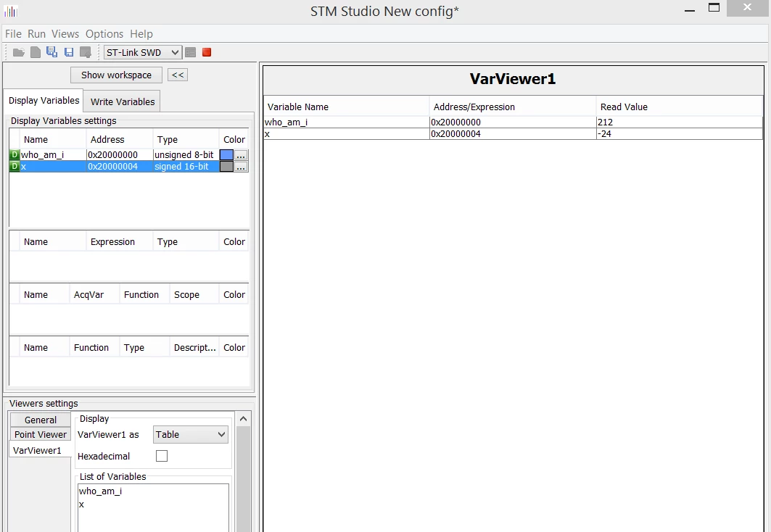
Task: Click read value -24 in VarViewer1
Action: [x=679, y=133]
